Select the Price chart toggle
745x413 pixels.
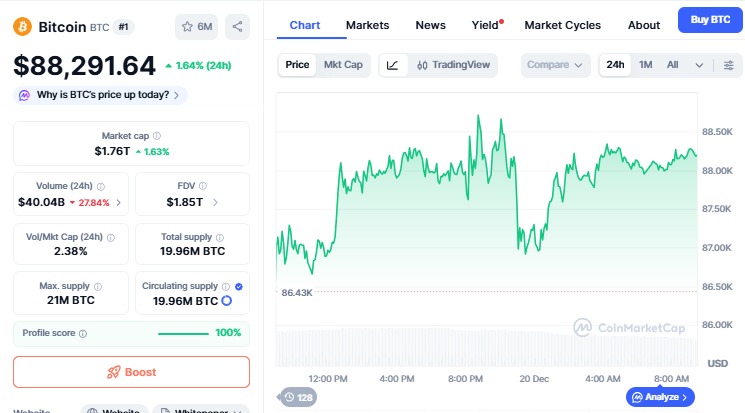pos(297,65)
